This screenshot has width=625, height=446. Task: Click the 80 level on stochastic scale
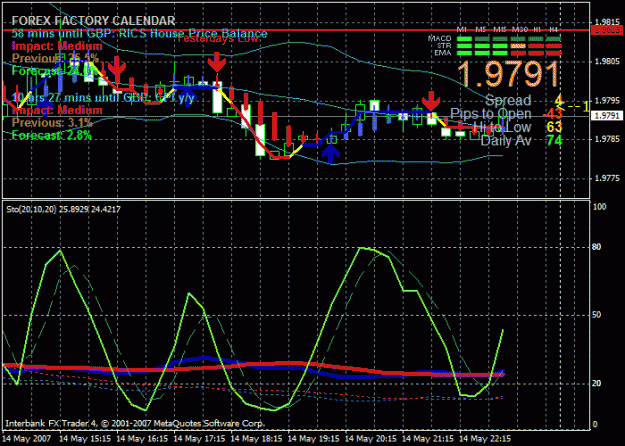tap(597, 247)
